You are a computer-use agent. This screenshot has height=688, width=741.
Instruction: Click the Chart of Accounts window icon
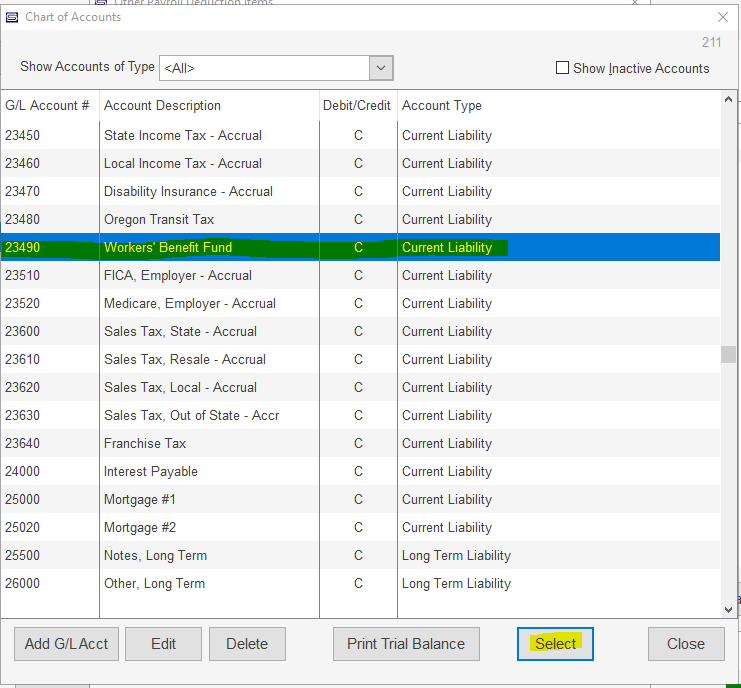[12, 17]
